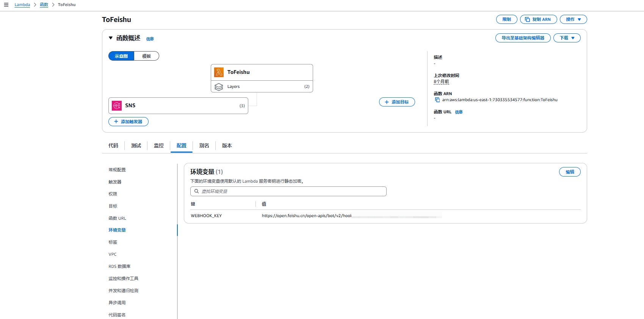
Task: Click the Layers stack icon
Action: click(219, 87)
